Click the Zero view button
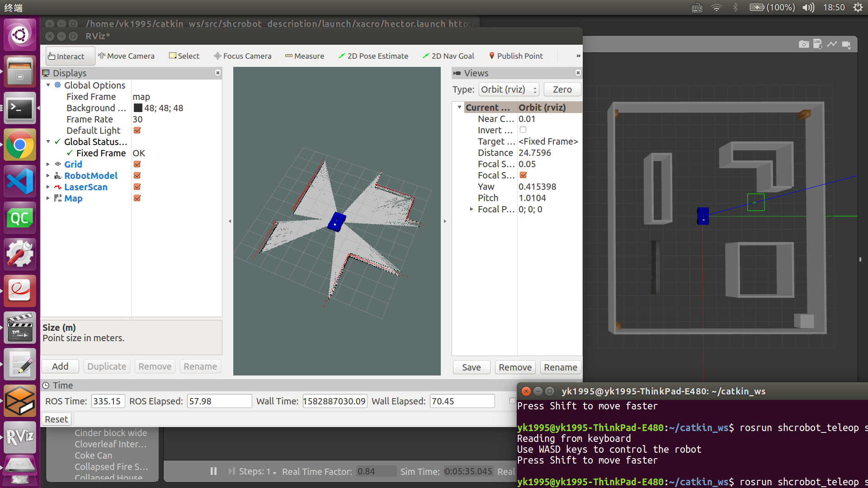The image size is (868, 488). pos(562,89)
